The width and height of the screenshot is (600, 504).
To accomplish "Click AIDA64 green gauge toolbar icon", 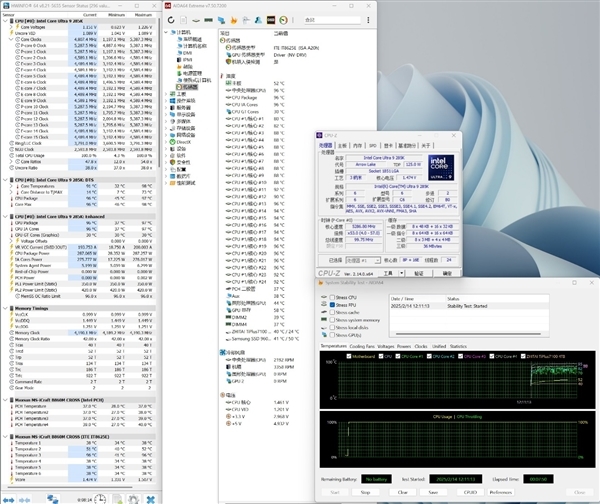I will pos(283,20).
